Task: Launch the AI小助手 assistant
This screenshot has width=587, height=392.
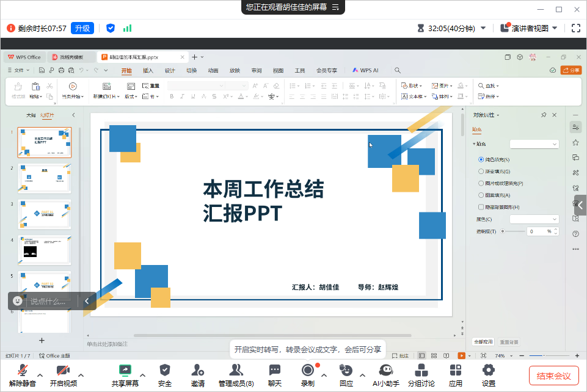Action: pos(386,376)
